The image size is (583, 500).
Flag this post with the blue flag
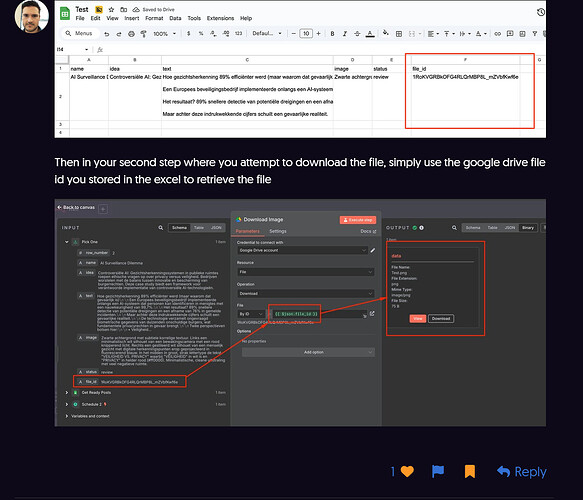pos(438,471)
